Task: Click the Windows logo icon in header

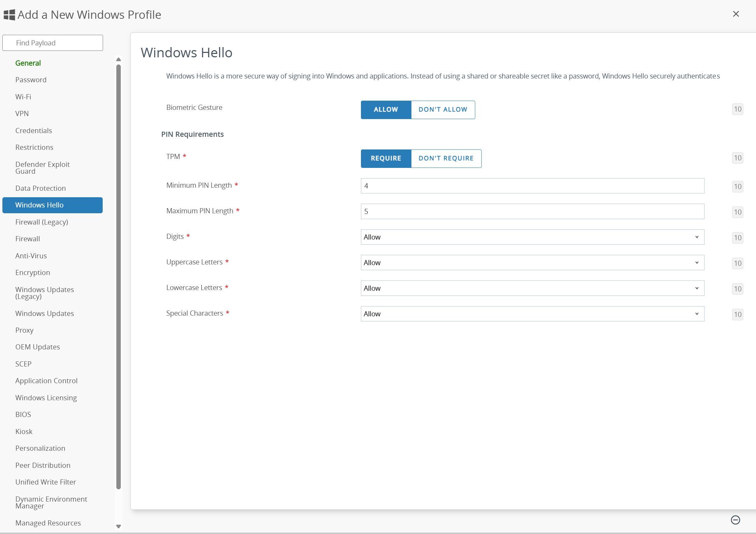Action: coord(9,15)
